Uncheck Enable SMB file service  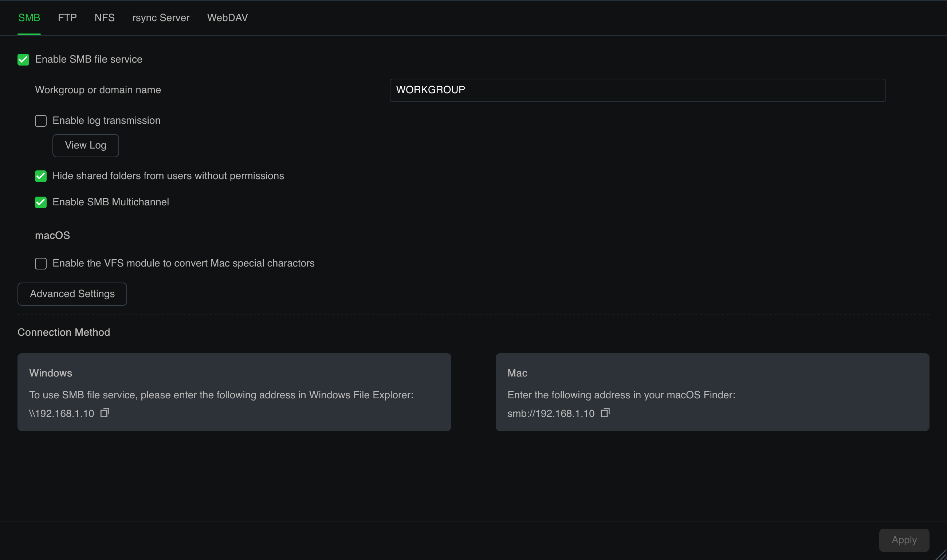coord(23,60)
